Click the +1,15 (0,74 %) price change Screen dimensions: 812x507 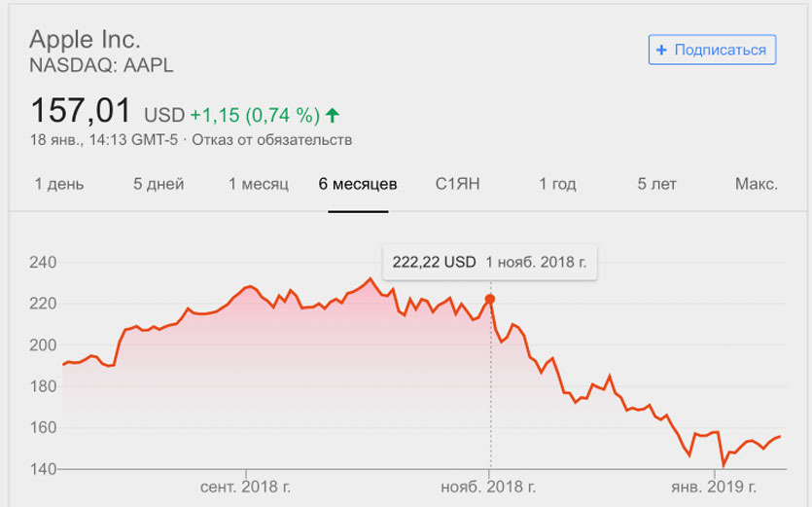(255, 116)
